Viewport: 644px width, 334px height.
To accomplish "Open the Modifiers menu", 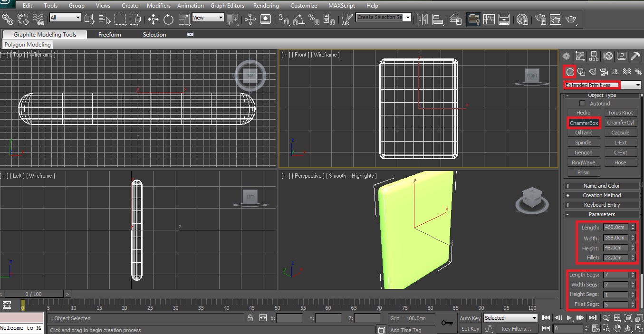I will coord(159,6).
